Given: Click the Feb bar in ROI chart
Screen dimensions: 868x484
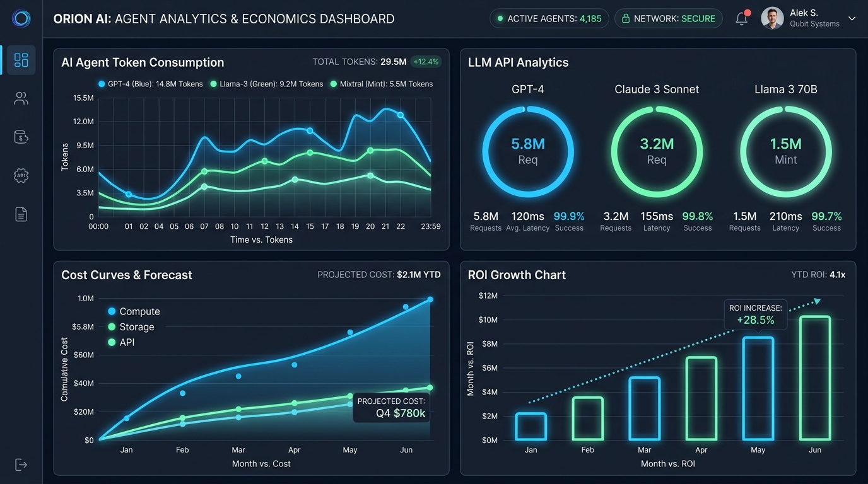Looking at the screenshot, I should [x=587, y=418].
